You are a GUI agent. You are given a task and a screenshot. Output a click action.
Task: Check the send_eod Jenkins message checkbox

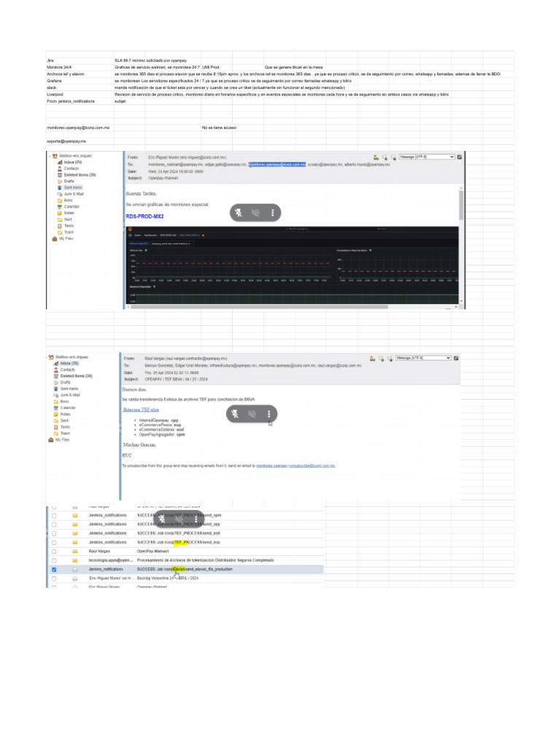[x=54, y=533]
